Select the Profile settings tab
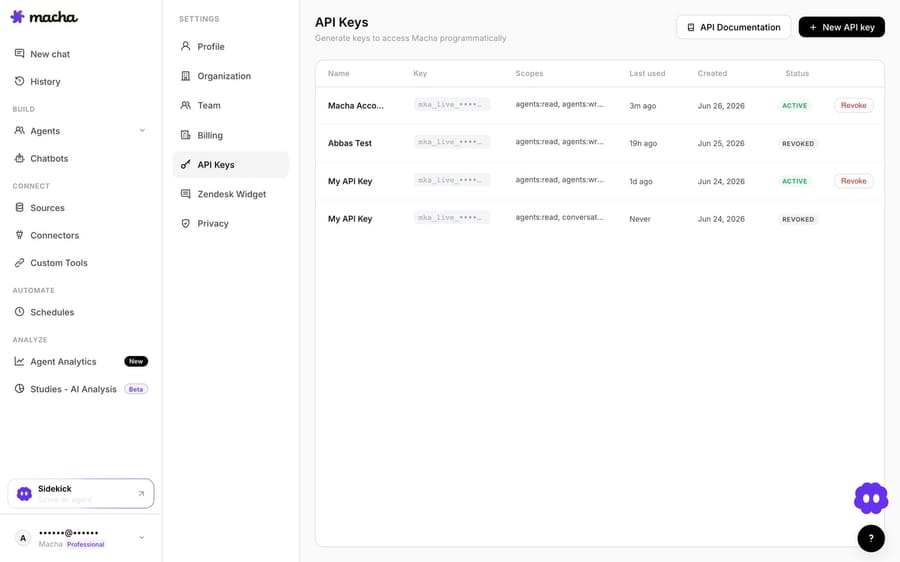 (231, 46)
